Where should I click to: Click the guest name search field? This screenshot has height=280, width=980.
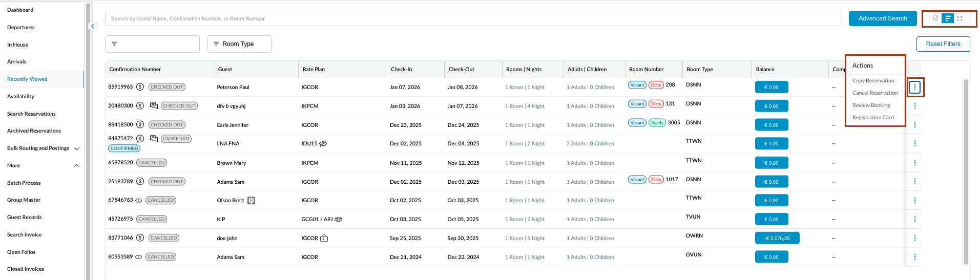tap(472, 18)
